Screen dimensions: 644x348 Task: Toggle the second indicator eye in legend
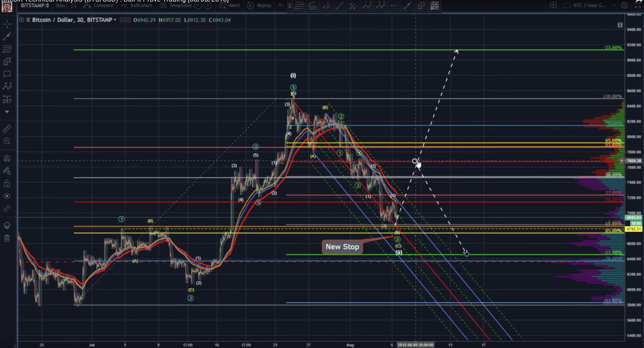(128, 20)
